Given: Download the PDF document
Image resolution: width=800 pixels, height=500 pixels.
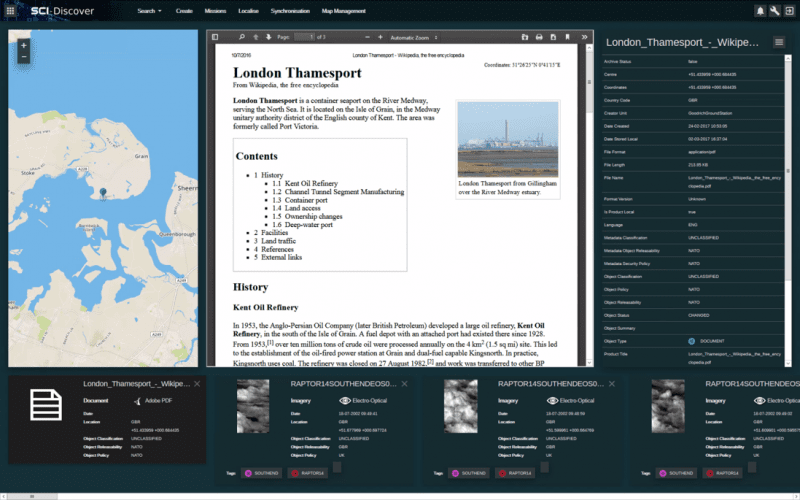Looking at the screenshot, I should [x=553, y=37].
